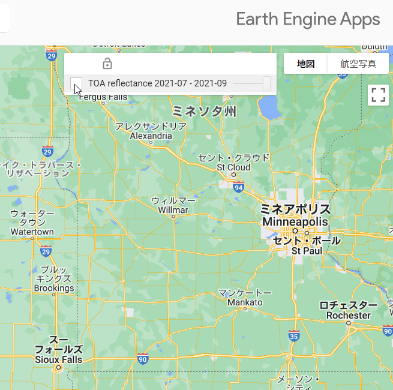Open Earth Engine Apps link
The height and width of the screenshot is (390, 393).
308,19
